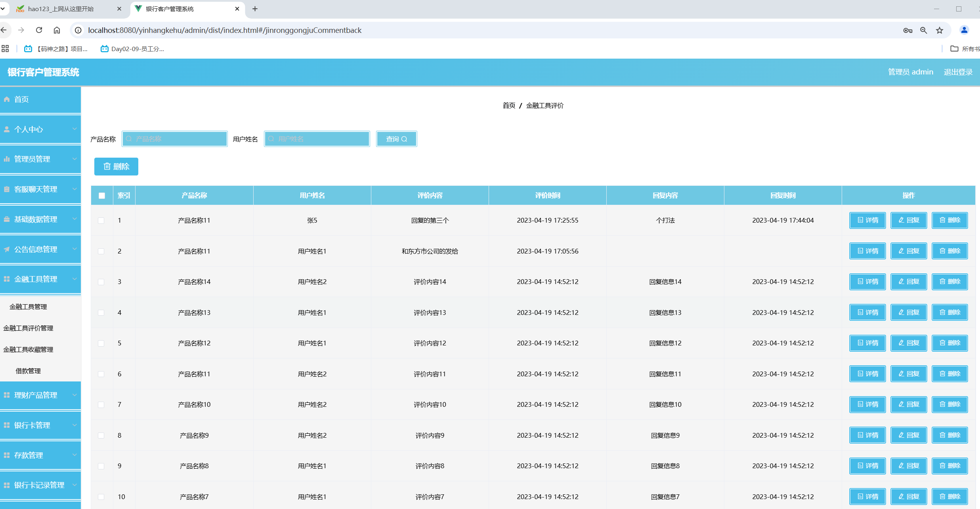This screenshot has height=509, width=980.
Task: Open new browser tab with plus
Action: click(x=255, y=9)
